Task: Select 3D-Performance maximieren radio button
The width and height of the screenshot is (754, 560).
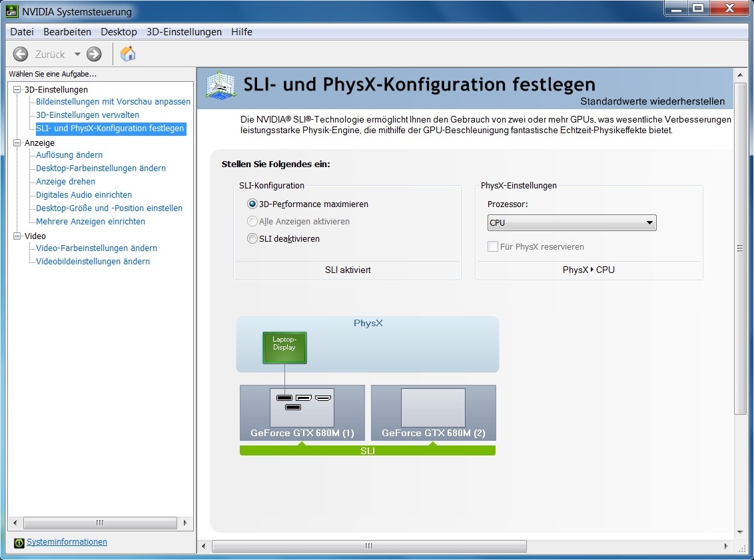Action: click(x=252, y=204)
